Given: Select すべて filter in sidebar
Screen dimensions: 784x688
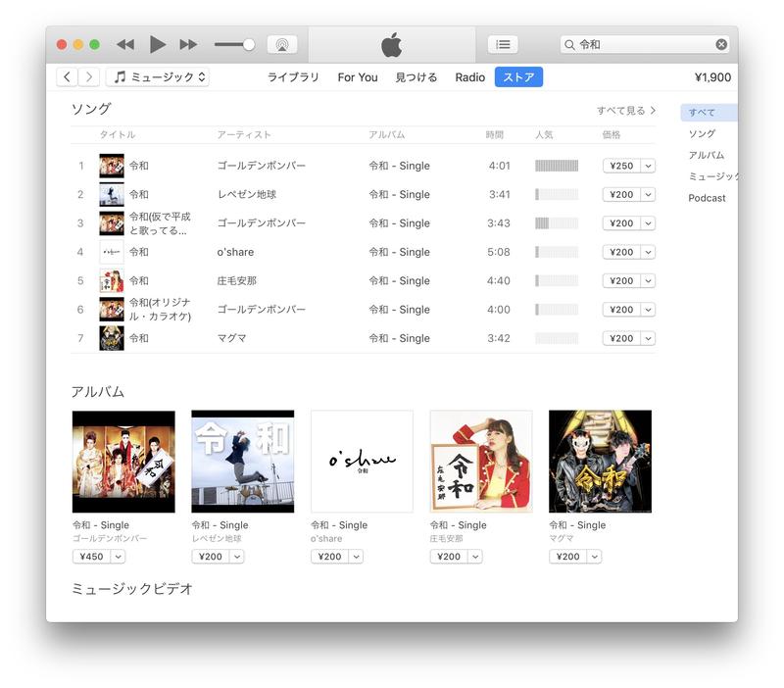Looking at the screenshot, I should (x=709, y=112).
